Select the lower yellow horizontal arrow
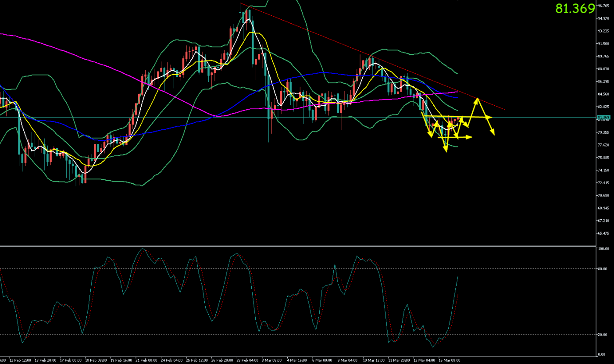The width and height of the screenshot is (614, 364). [x=456, y=137]
